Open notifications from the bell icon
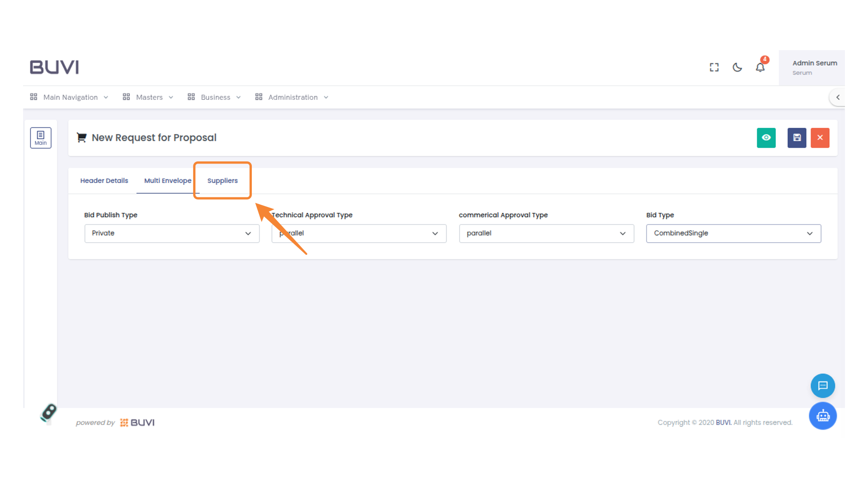Screen dimensions: 868x488 pos(760,67)
